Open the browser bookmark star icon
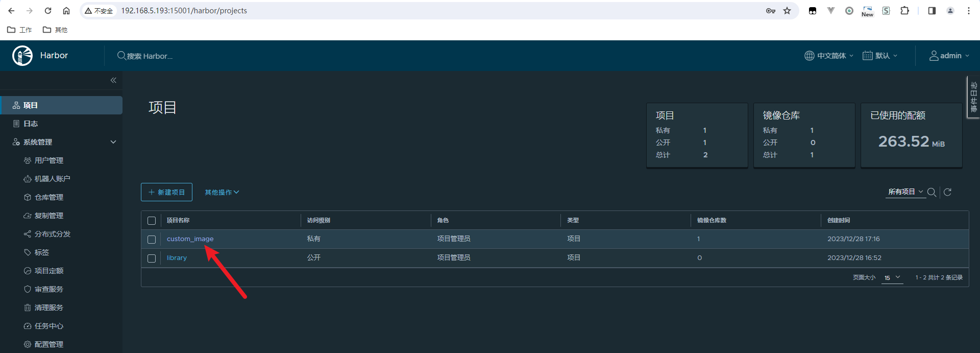 (x=787, y=11)
